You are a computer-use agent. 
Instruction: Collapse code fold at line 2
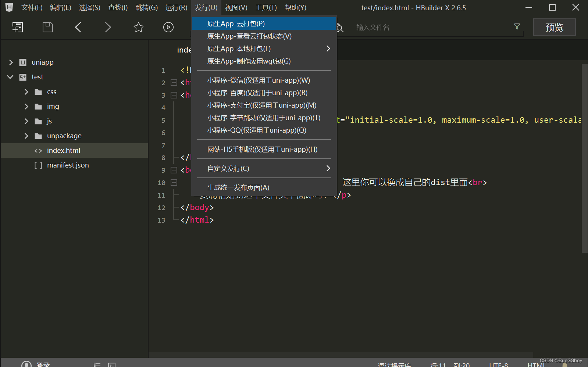point(174,83)
